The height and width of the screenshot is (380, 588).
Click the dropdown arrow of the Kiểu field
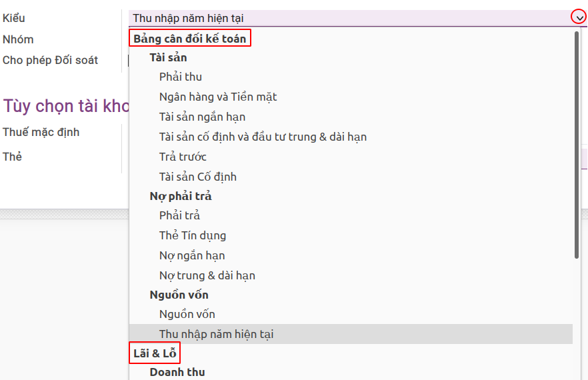578,18
